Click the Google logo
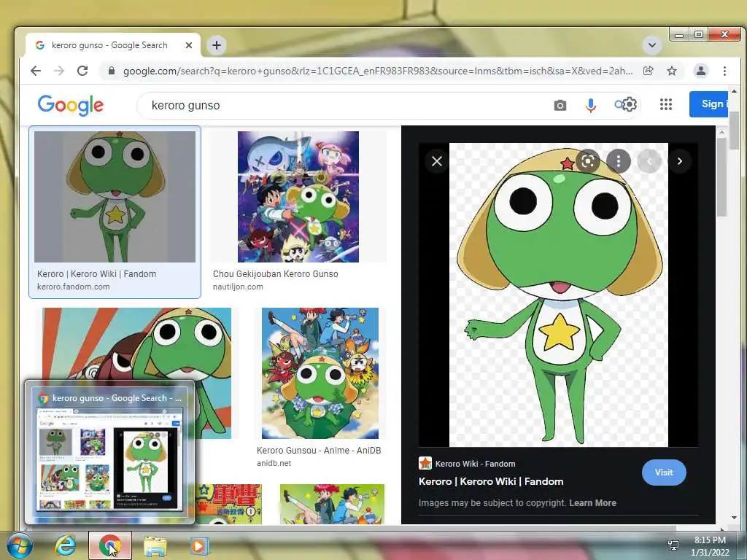 [x=71, y=105]
